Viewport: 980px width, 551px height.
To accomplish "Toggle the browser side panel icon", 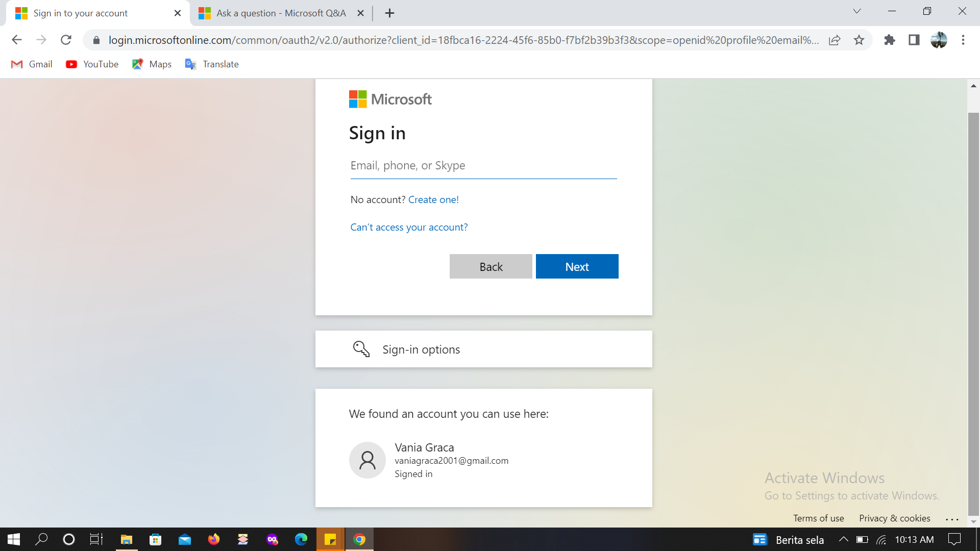I will pyautogui.click(x=914, y=40).
